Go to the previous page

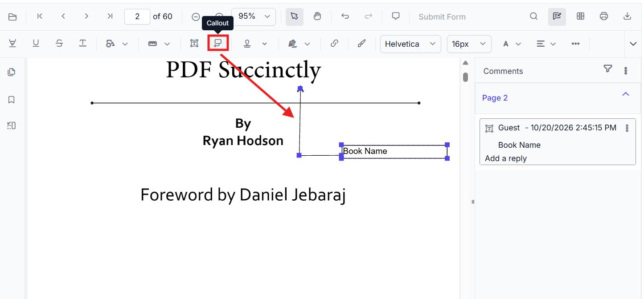63,16
